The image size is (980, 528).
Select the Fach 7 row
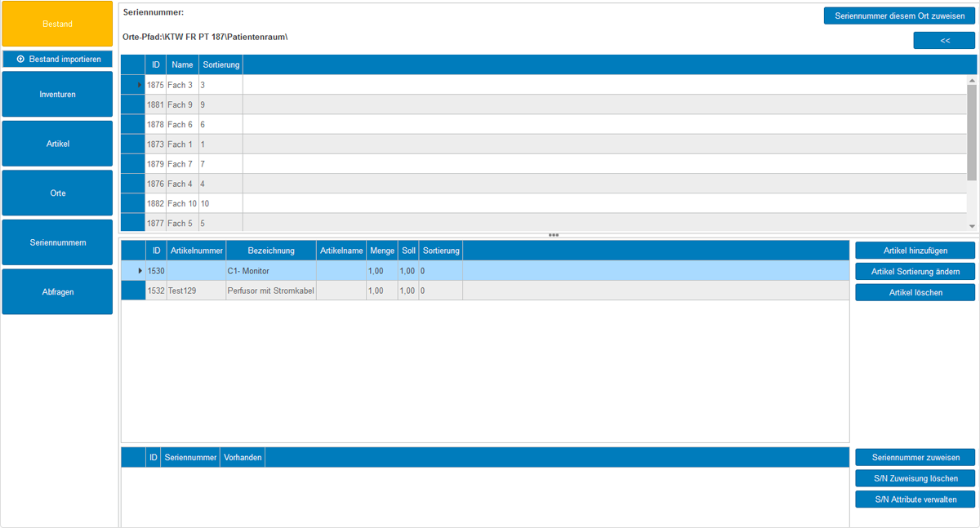(x=543, y=164)
